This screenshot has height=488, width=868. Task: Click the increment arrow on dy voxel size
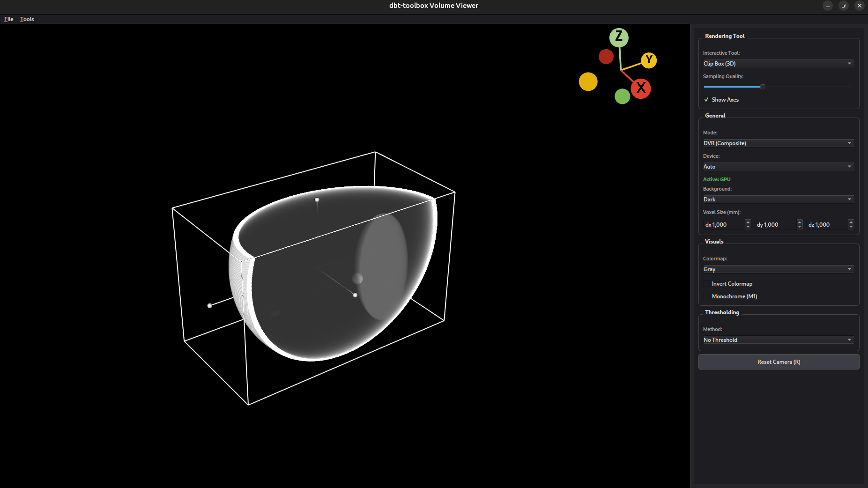[x=799, y=222]
